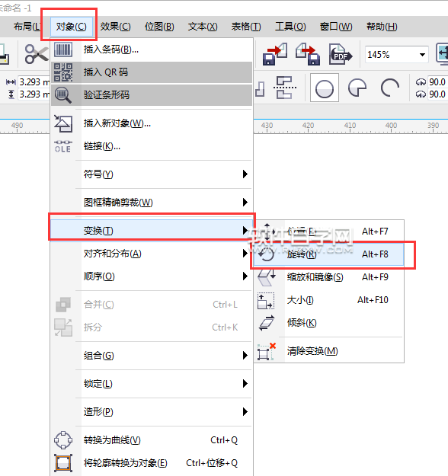Image resolution: width=448 pixels, height=476 pixels.
Task: Open the 工具(O) menu
Action: (290, 27)
